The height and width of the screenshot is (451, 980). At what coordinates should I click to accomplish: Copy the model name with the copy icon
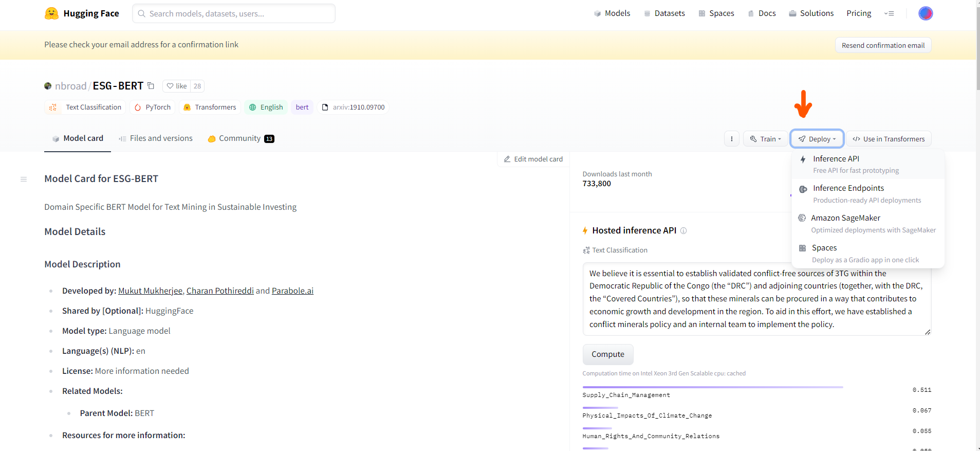click(151, 86)
